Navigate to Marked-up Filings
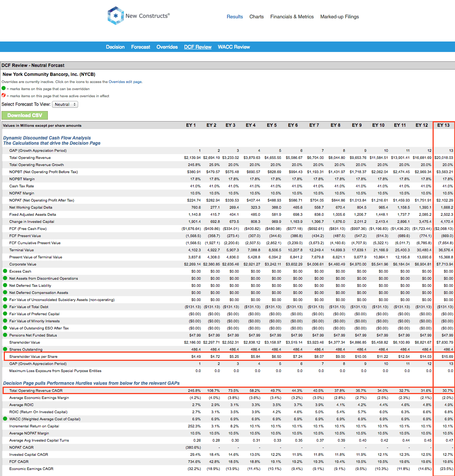The image size is (455, 476). pyautogui.click(x=339, y=16)
